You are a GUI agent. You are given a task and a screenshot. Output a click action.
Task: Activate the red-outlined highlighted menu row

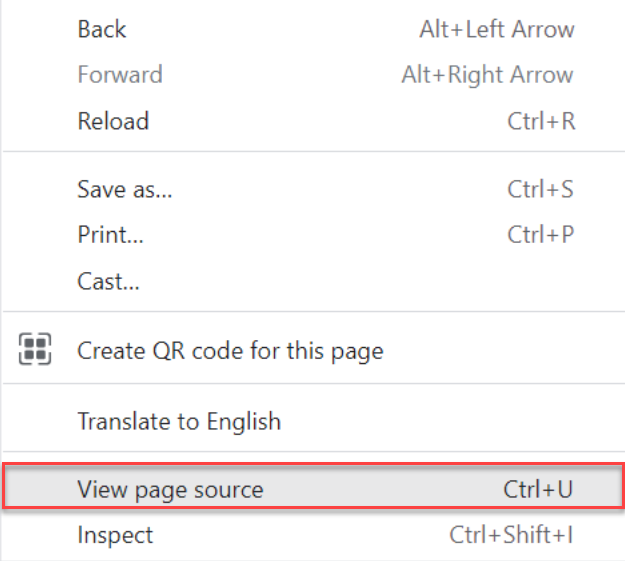tap(313, 486)
